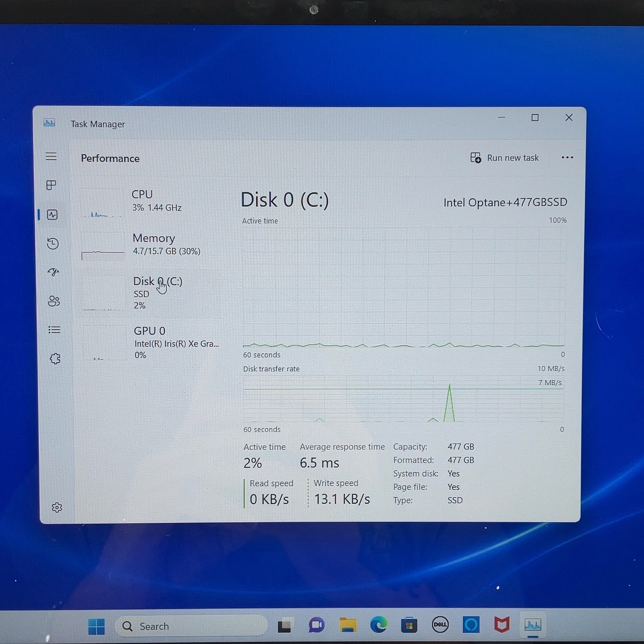
Task: Click the Type SSD value
Action: coord(455,500)
